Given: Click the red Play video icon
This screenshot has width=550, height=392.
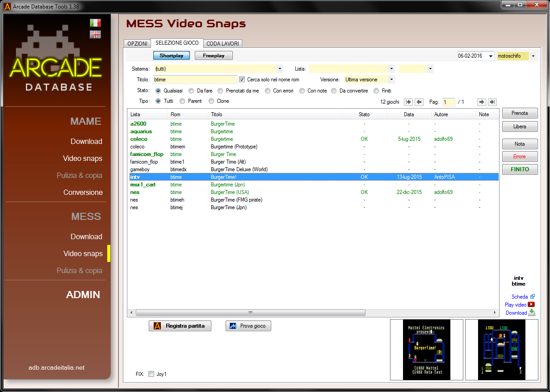Looking at the screenshot, I should [x=531, y=305].
